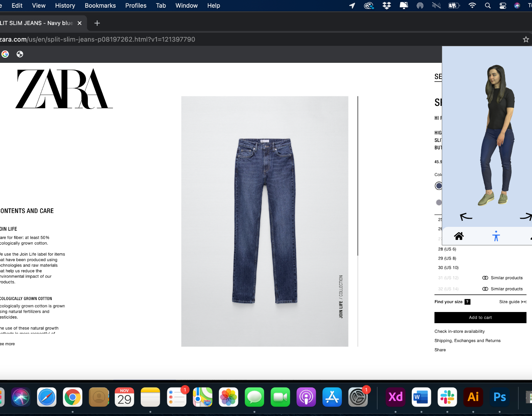This screenshot has height=416, width=532.
Task: Open the Photos app
Action: point(229,397)
